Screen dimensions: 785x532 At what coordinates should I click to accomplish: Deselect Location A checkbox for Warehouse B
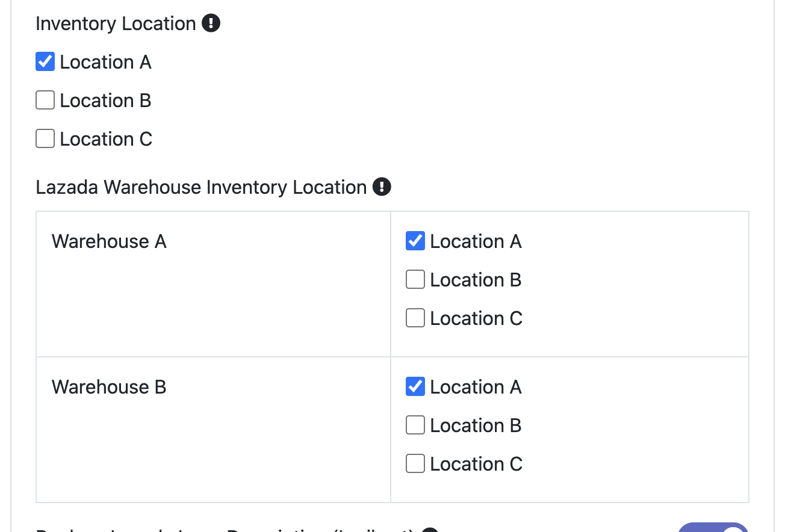click(x=415, y=387)
